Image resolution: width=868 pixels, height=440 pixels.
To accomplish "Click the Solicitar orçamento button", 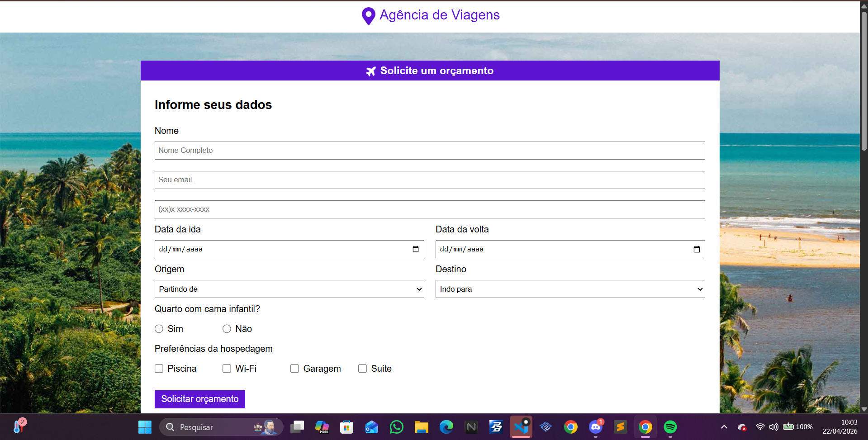I will click(x=200, y=399).
